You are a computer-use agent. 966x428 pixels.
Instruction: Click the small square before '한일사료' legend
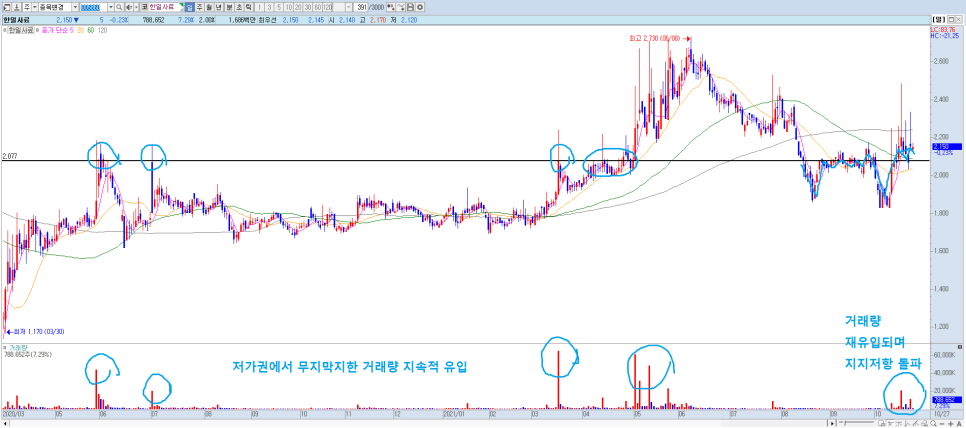[x=4, y=30]
